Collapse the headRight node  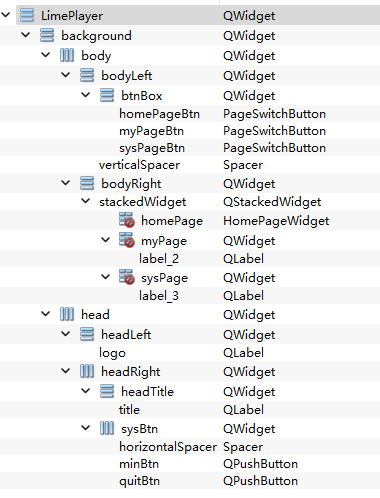click(66, 370)
